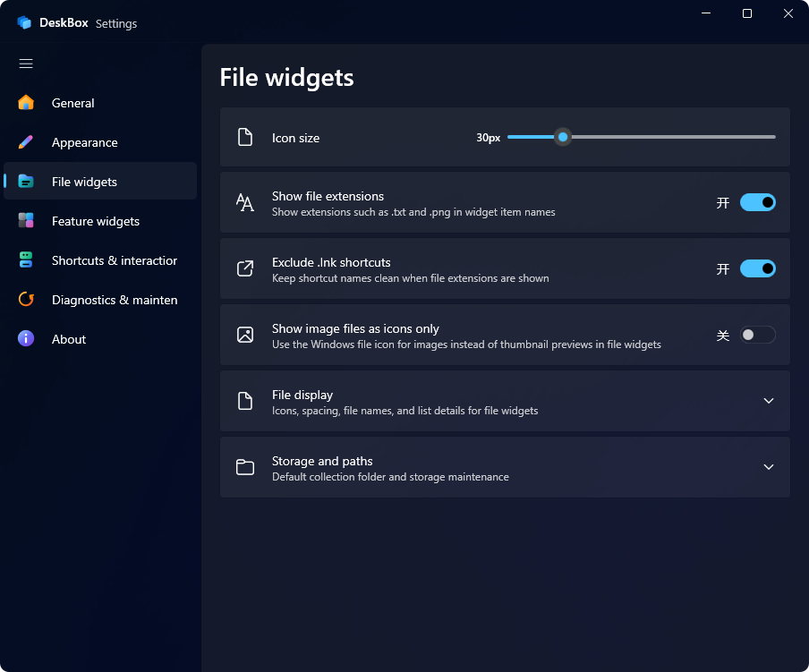Click the image icon beside Show image files

coord(245,335)
